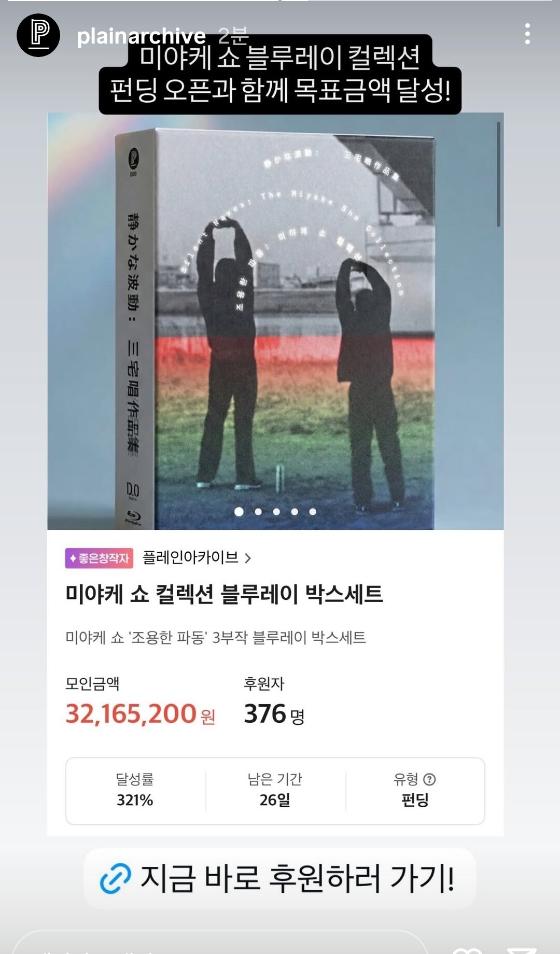Tap the blue link chain icon
The height and width of the screenshot is (954, 560).
tap(115, 878)
